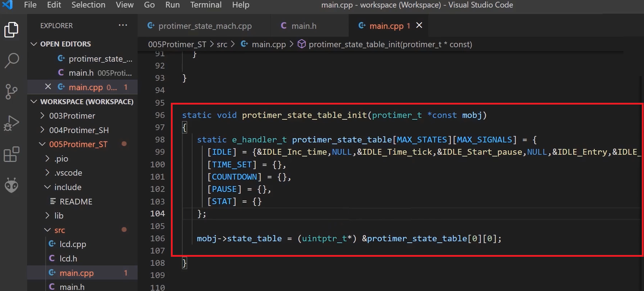Switch to the main.h tab
644x291 pixels.
(x=310, y=26)
